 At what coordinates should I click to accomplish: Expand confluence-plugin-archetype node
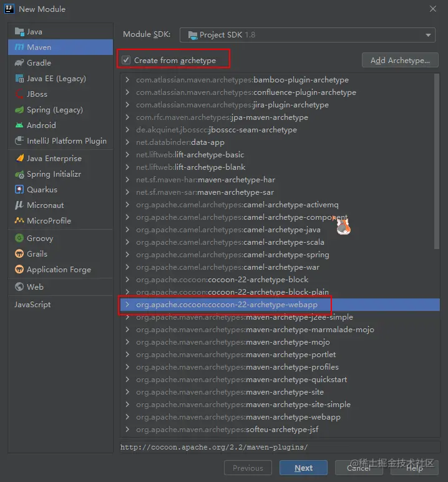tap(127, 92)
